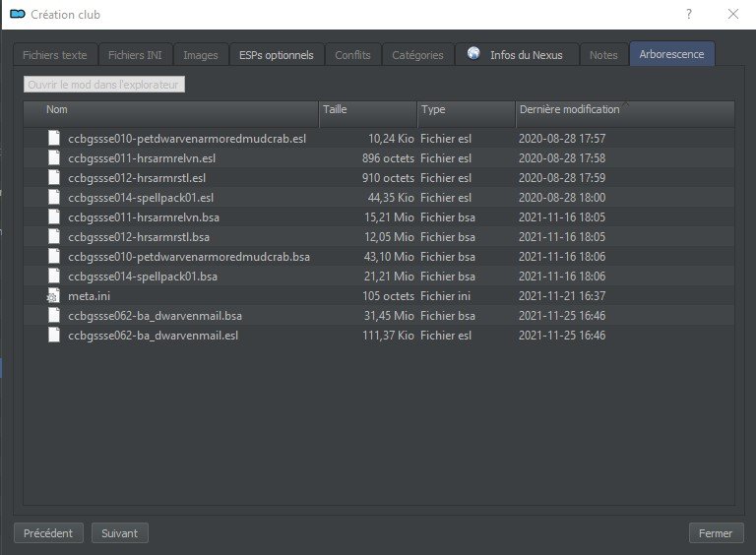The image size is (756, 555).
Task: Click the 2020-08-28 17:59 date cell
Action: point(562,178)
